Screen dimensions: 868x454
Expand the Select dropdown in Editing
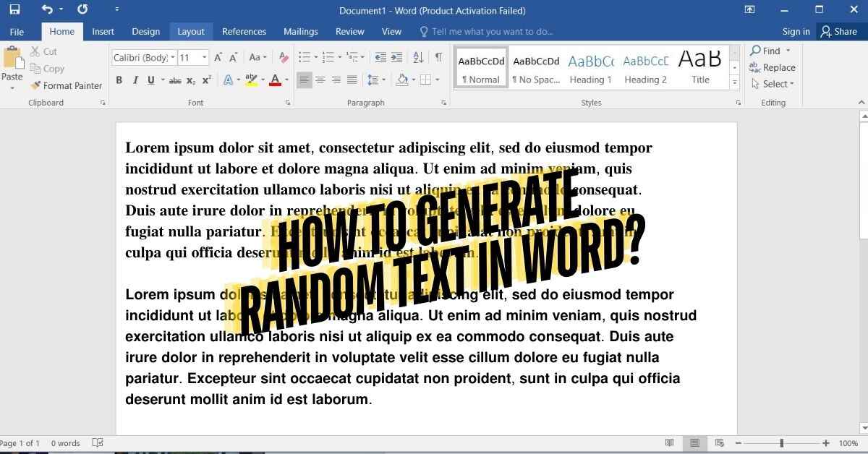coord(773,84)
